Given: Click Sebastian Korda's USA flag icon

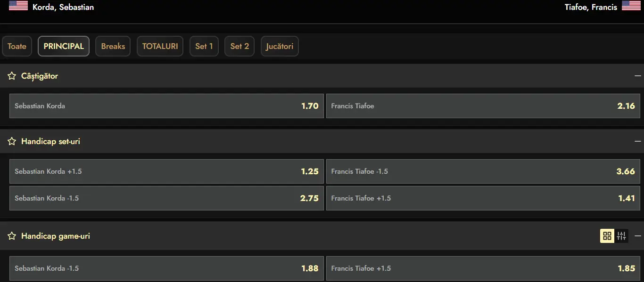Looking at the screenshot, I should [x=18, y=6].
